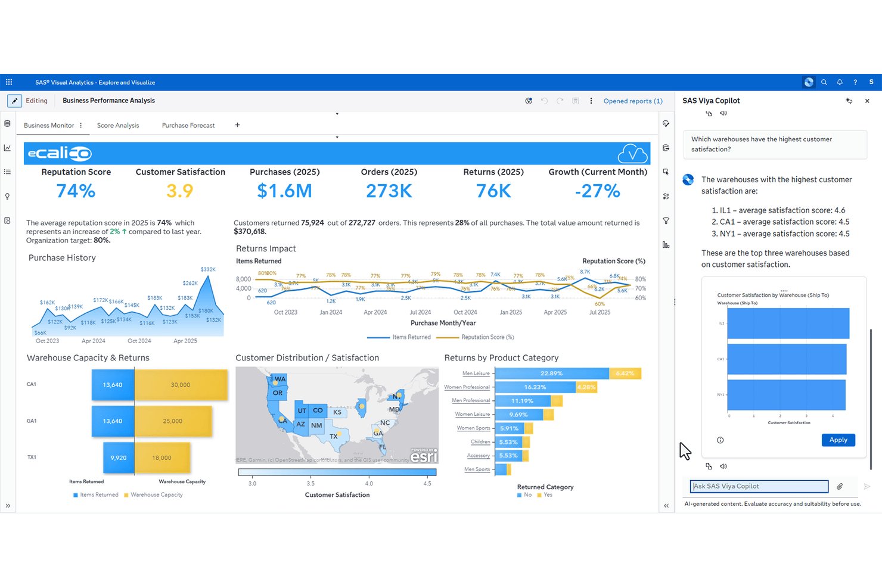Open the 'Opened reports (1)' link

633,101
